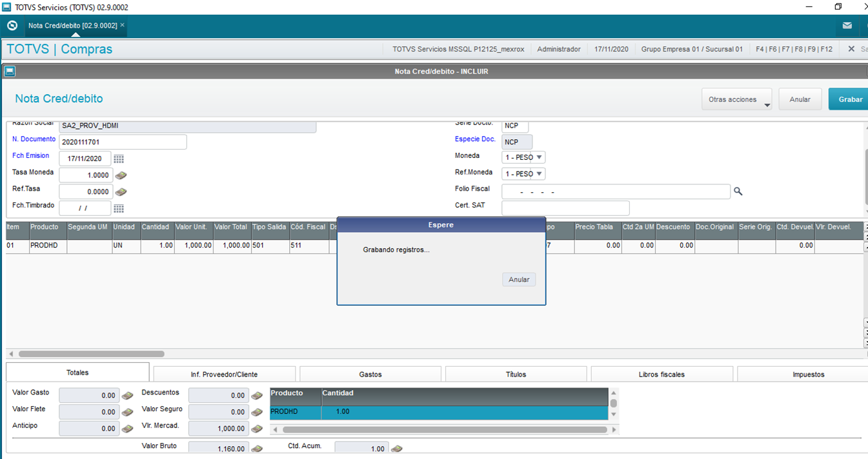Click the Anular button in the toolbar
868x459 pixels.
click(800, 99)
